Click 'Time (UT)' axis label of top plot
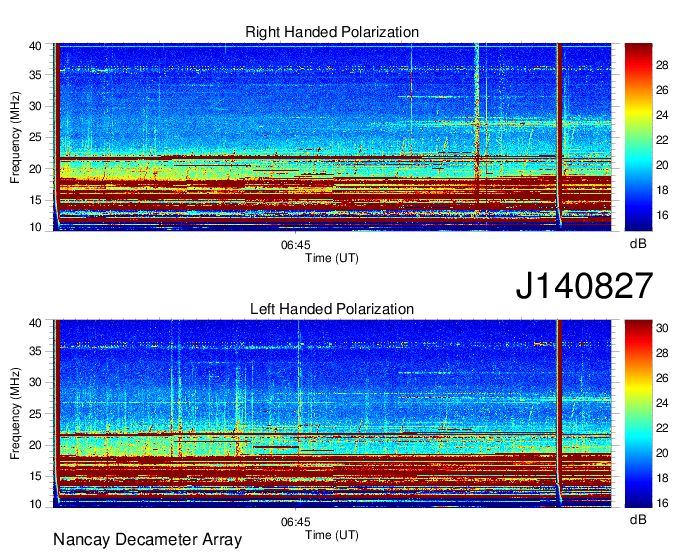The image size is (680, 552). pos(332,258)
